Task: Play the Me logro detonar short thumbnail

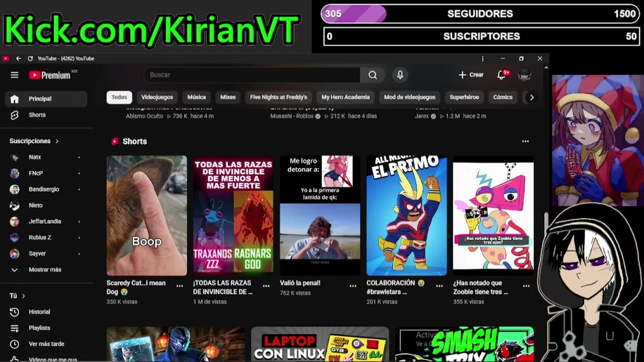Action: pos(319,215)
